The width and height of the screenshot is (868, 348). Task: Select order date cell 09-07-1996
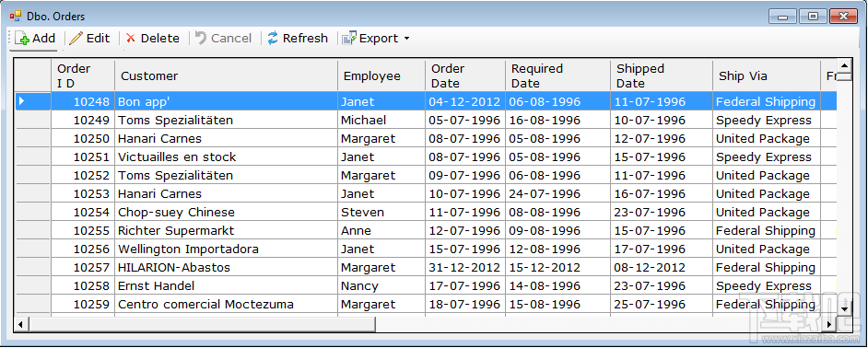click(465, 176)
